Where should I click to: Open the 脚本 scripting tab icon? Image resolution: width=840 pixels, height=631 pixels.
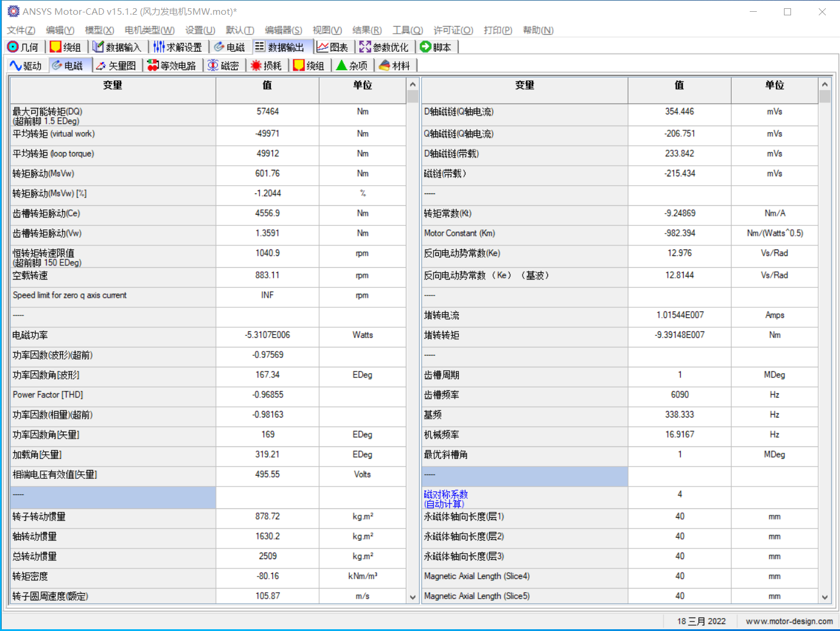[425, 47]
